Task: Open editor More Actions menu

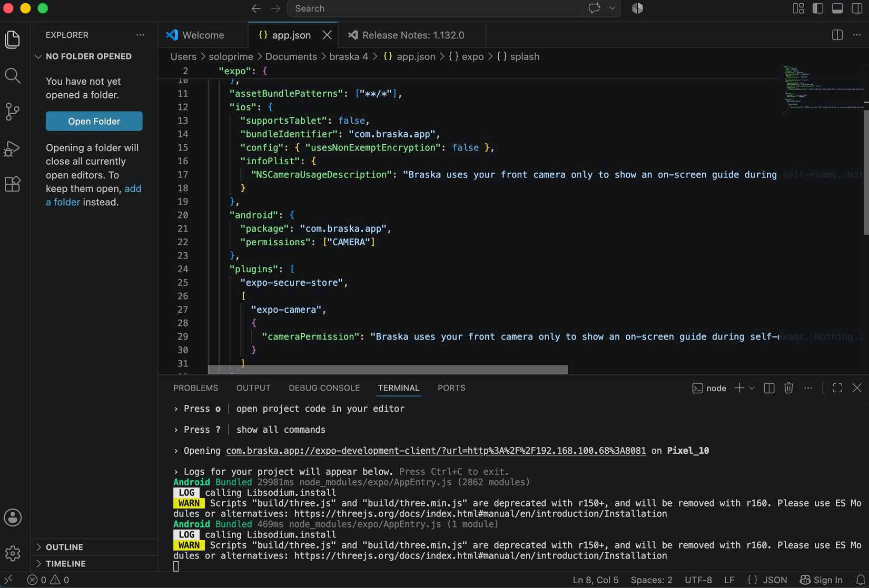Action: click(x=857, y=35)
